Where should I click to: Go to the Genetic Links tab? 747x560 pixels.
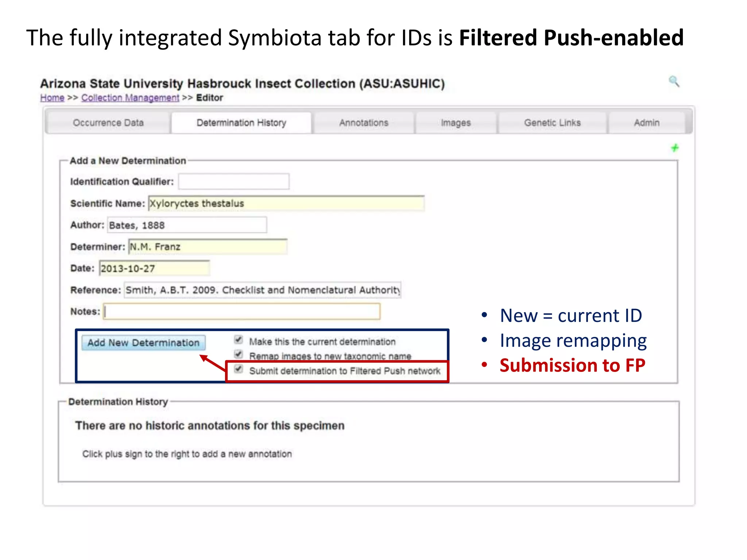[x=552, y=123]
